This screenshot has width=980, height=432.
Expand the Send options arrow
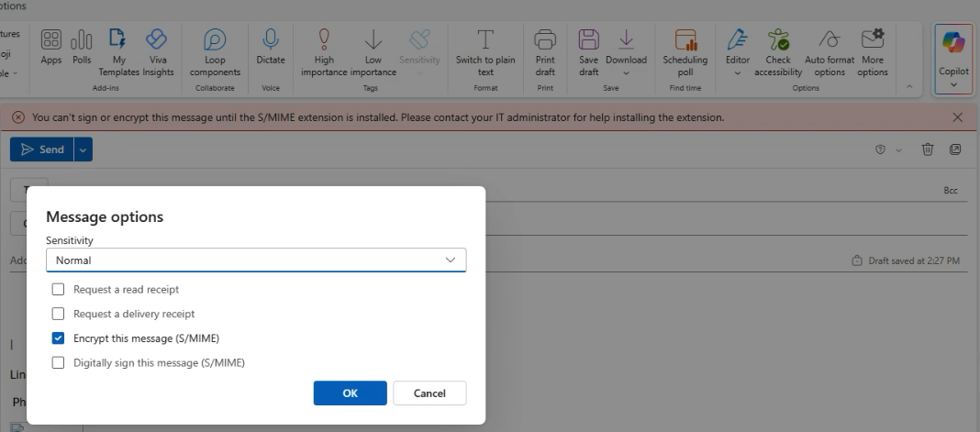pyautogui.click(x=84, y=150)
